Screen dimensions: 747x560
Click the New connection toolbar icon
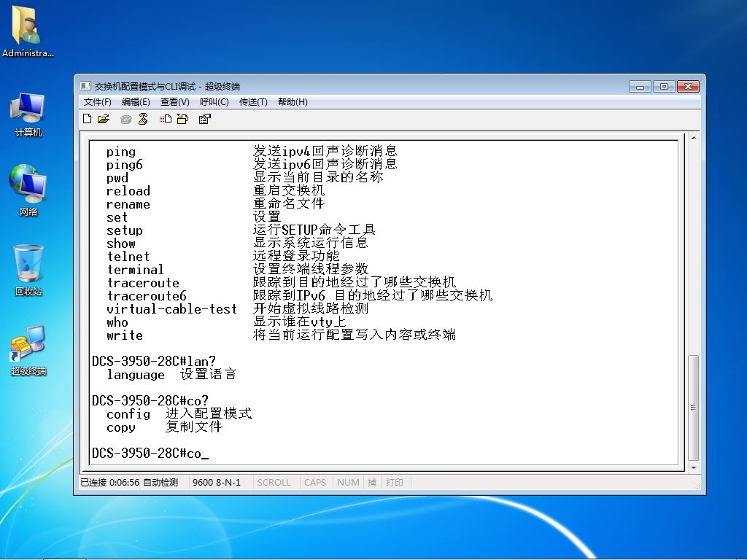coord(88,119)
